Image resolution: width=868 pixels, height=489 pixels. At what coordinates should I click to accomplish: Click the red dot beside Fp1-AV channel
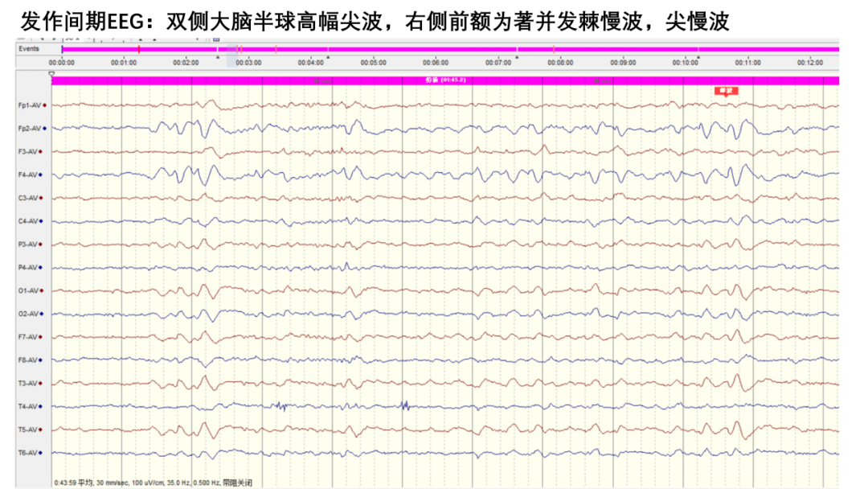point(45,105)
